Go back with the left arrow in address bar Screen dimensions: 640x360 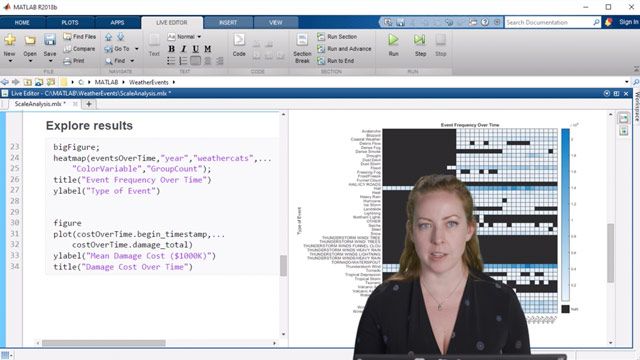(x=5, y=82)
